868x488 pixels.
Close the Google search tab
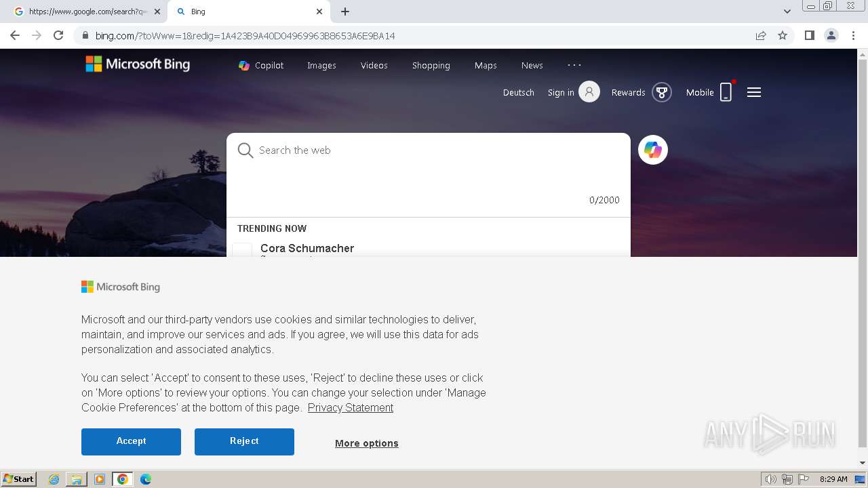158,12
